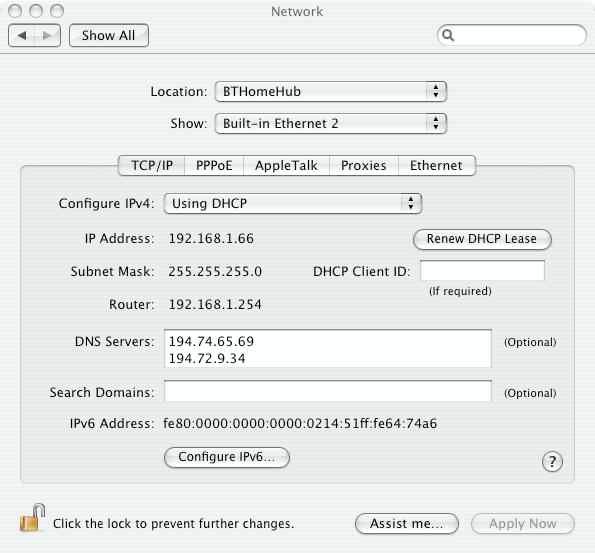
Task: Switch to the AppleTalk tab
Action: coord(286,165)
